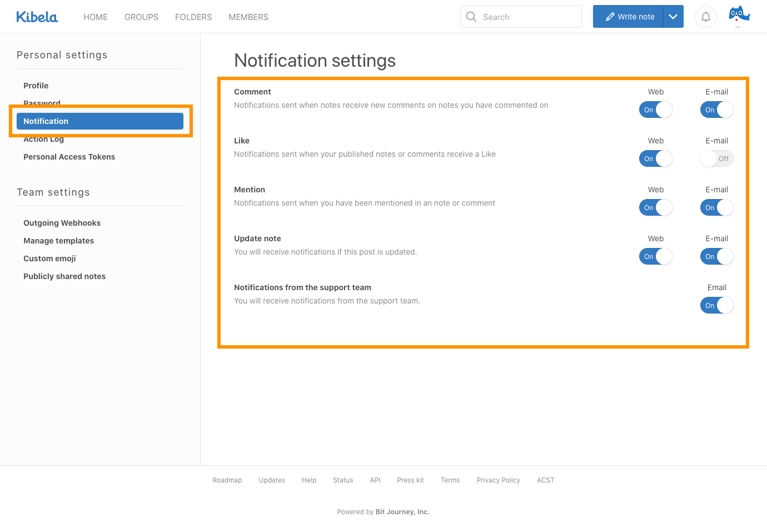Image resolution: width=767 pixels, height=532 pixels.
Task: Enable Like e-mail notifications
Action: (716, 159)
